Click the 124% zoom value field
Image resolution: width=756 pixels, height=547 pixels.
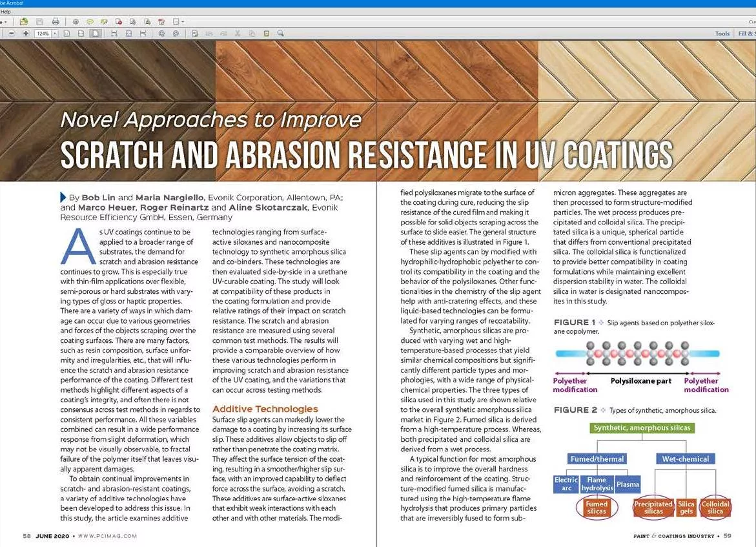click(43, 33)
